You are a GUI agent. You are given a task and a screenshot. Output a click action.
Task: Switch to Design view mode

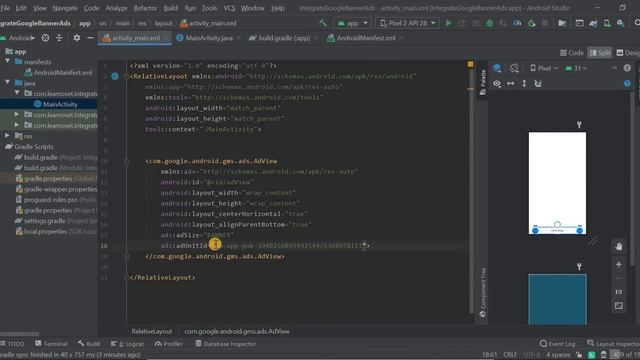(x=628, y=53)
